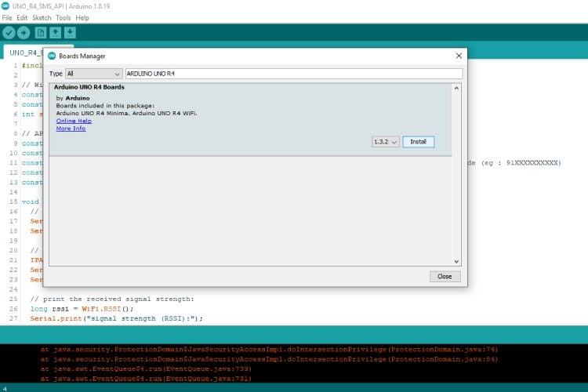Click the Open sketch toolbar icon

(55, 33)
